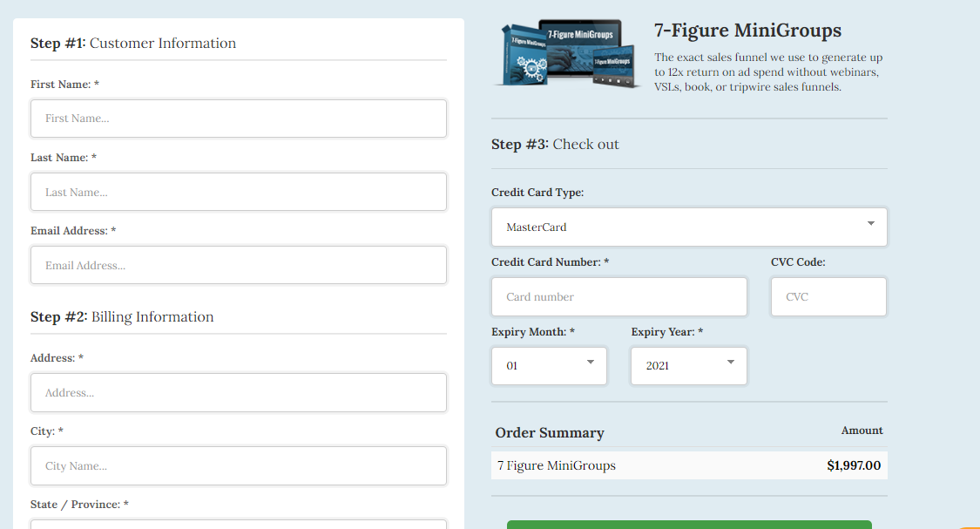Click the product description paragraph
Viewport: 980px width, 529px height.
click(768, 72)
